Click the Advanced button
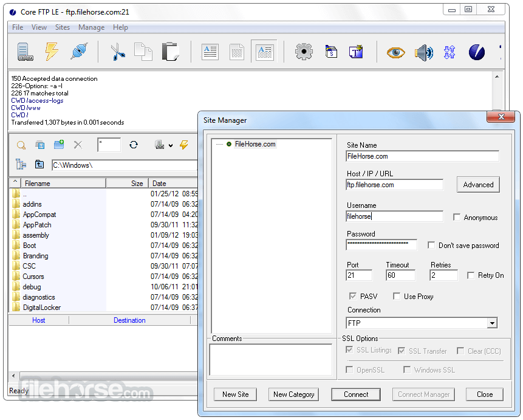The height and width of the screenshot is (420, 523). (x=478, y=185)
